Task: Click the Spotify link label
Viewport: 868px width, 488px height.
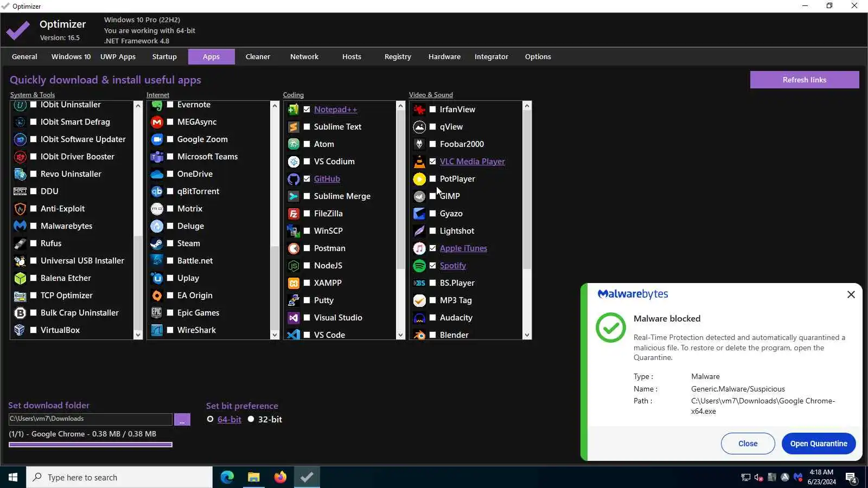Action: pyautogui.click(x=452, y=266)
